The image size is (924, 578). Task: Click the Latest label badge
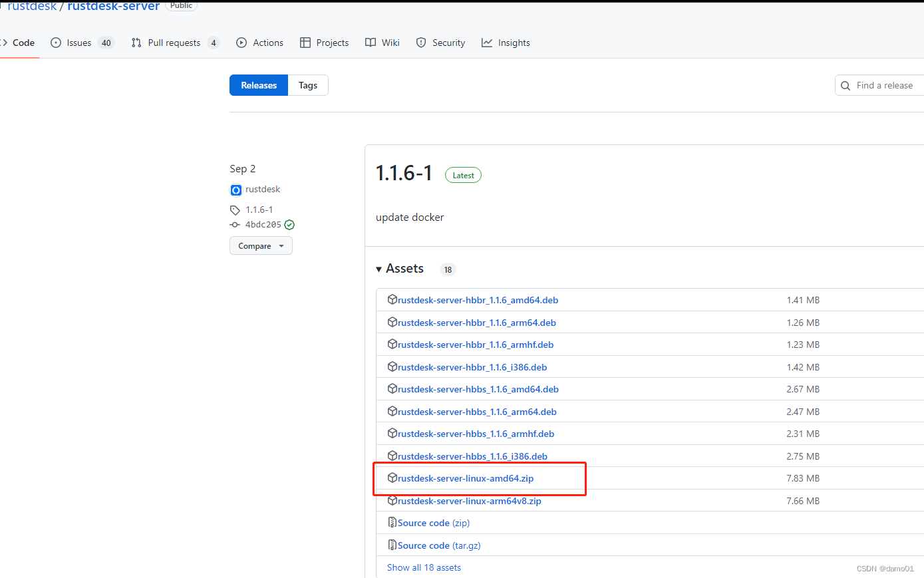(x=463, y=176)
